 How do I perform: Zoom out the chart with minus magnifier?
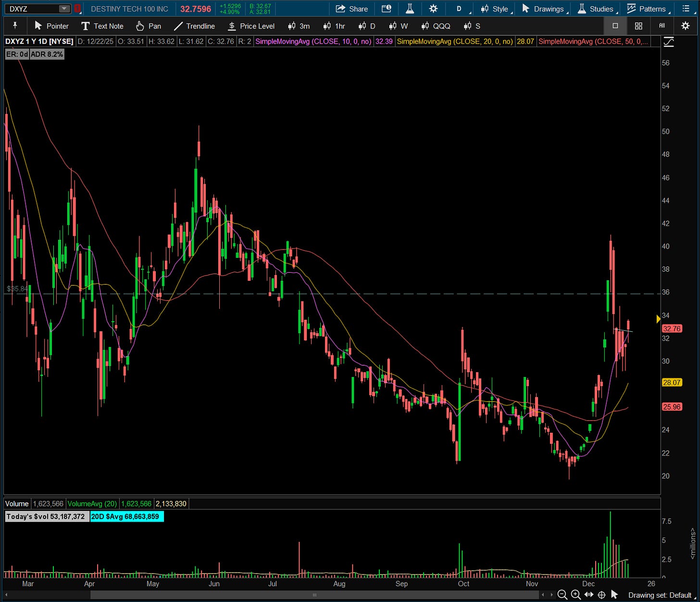[x=562, y=595]
